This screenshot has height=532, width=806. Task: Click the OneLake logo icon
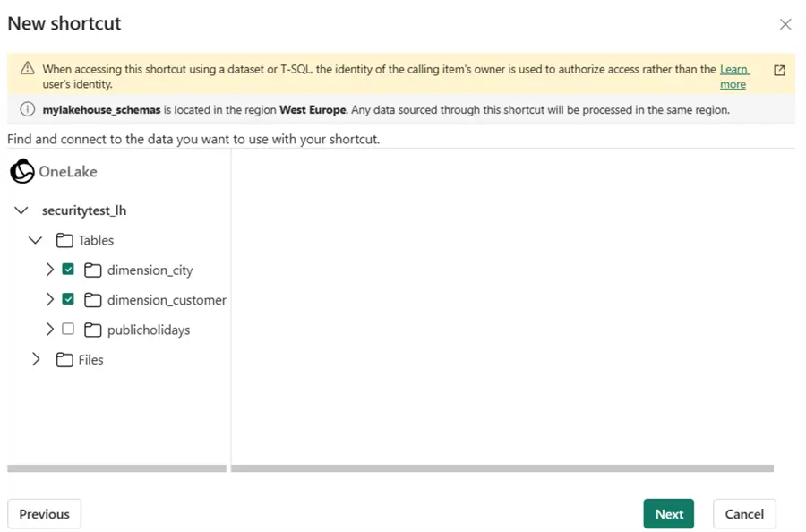[22, 171]
